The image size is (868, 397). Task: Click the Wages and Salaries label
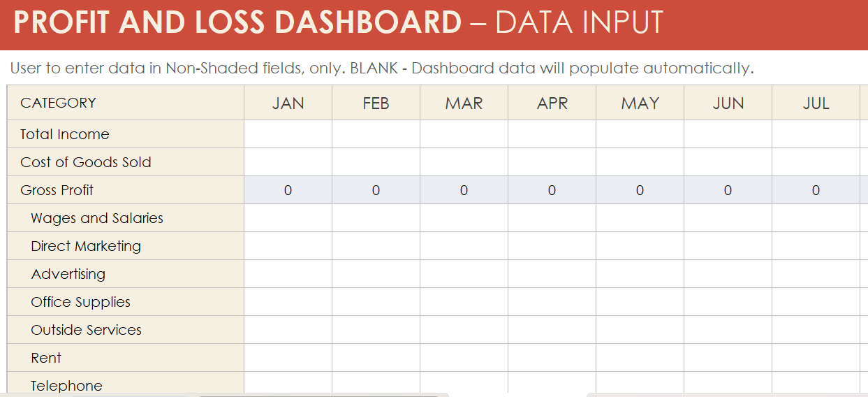[x=97, y=218]
